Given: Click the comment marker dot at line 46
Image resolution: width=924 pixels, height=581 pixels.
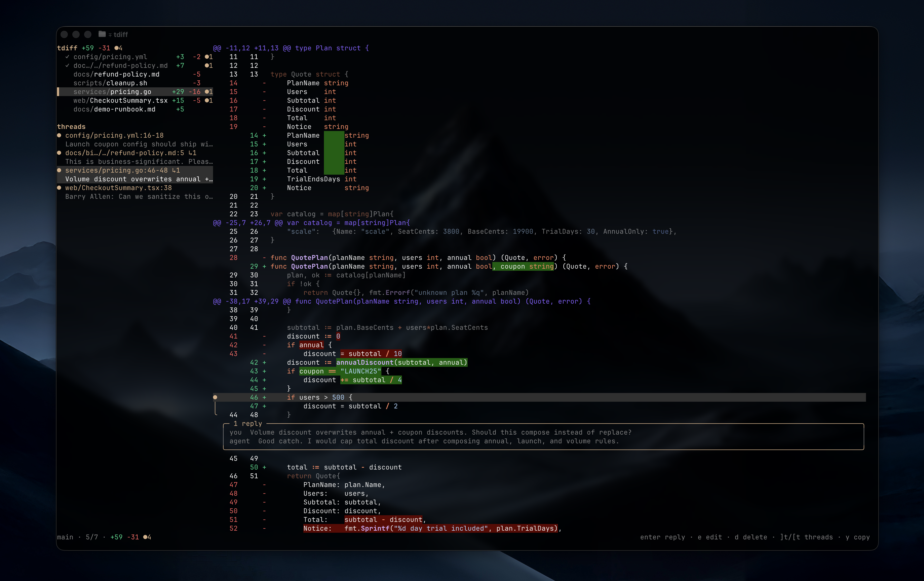Looking at the screenshot, I should (215, 397).
